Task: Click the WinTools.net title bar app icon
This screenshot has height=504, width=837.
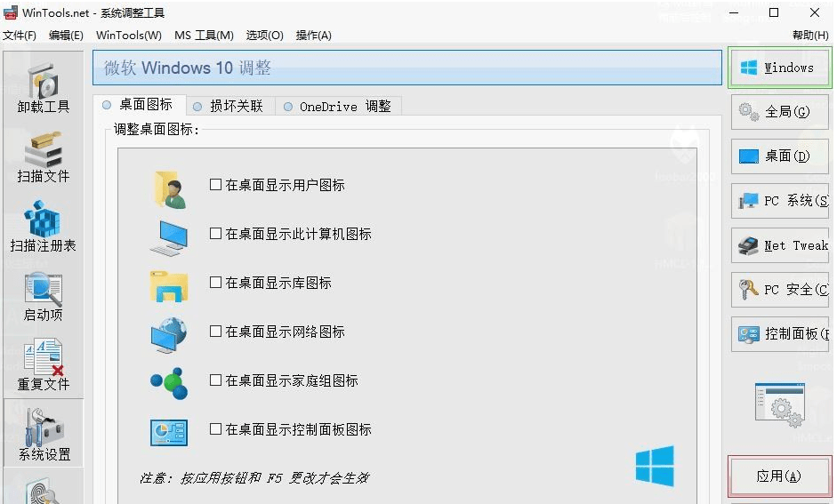Action: click(10, 12)
